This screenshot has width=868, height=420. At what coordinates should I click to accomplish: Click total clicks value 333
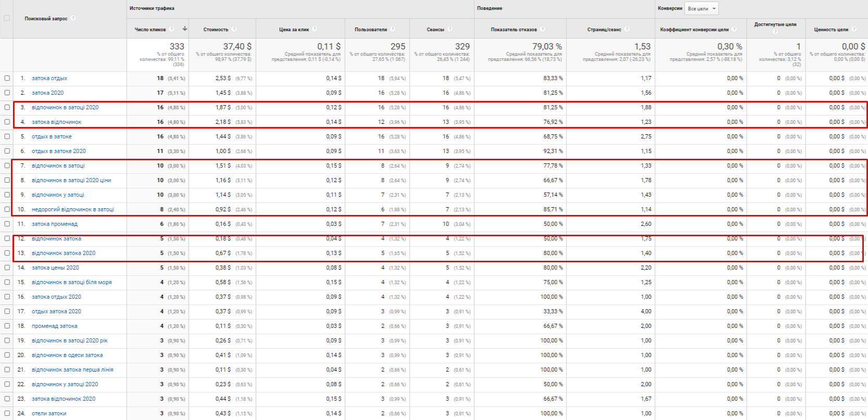point(177,46)
